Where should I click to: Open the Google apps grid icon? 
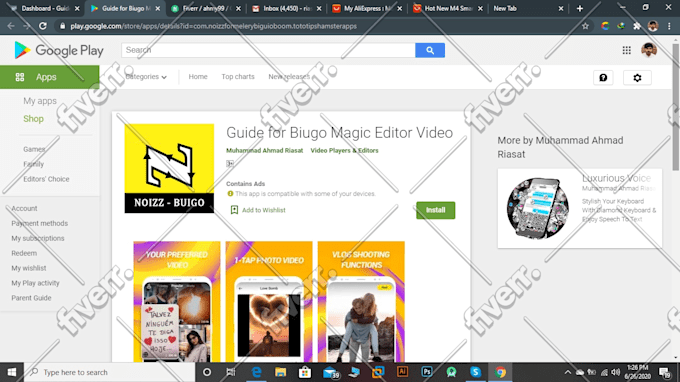point(626,50)
